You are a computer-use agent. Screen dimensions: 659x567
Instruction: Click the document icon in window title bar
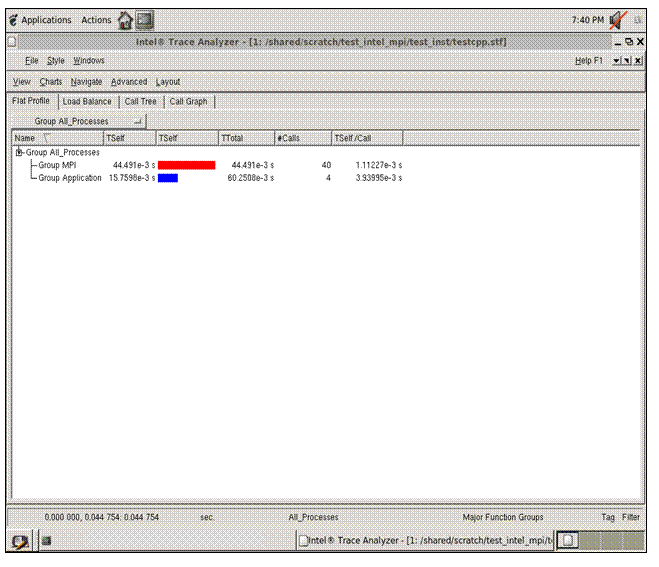(x=12, y=42)
